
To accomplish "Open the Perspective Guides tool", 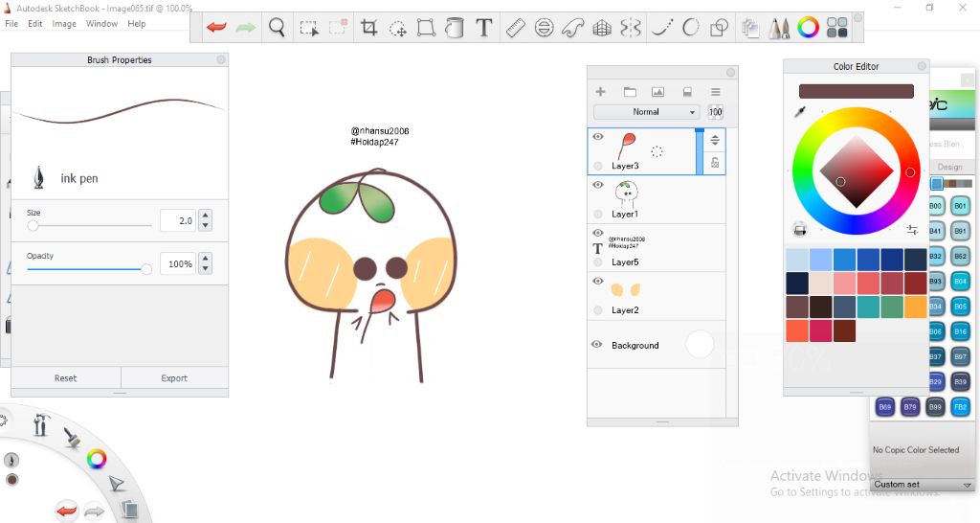I will tap(602, 28).
